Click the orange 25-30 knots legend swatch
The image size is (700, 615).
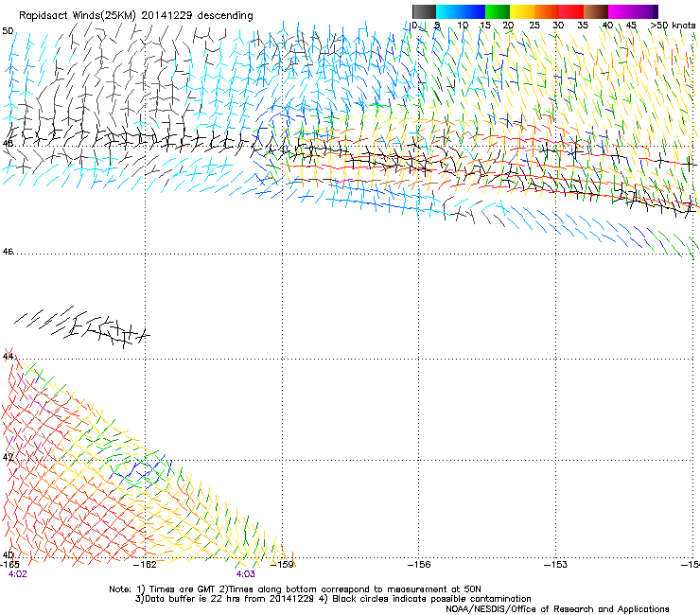pos(547,11)
